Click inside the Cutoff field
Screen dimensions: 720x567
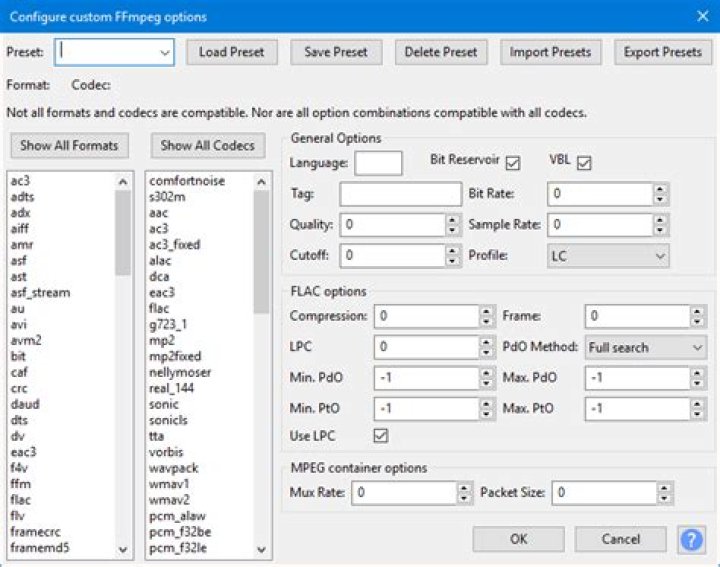pyautogui.click(x=393, y=255)
